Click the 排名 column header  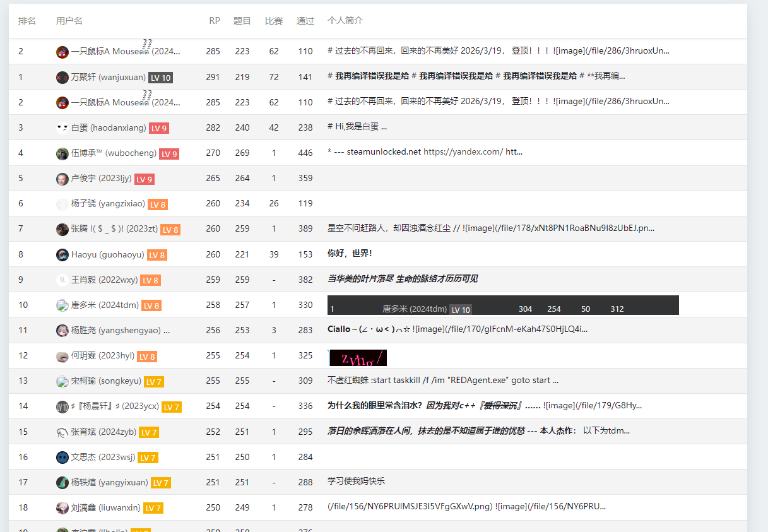27,21
